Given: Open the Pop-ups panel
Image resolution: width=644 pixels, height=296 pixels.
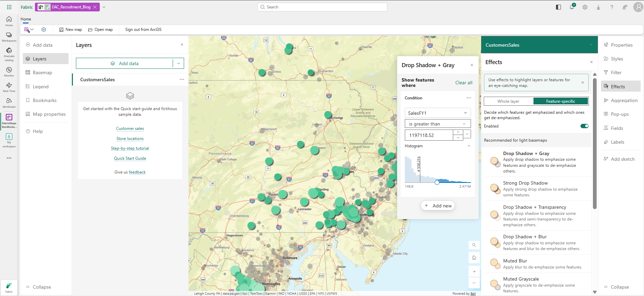Looking at the screenshot, I should pyautogui.click(x=621, y=114).
